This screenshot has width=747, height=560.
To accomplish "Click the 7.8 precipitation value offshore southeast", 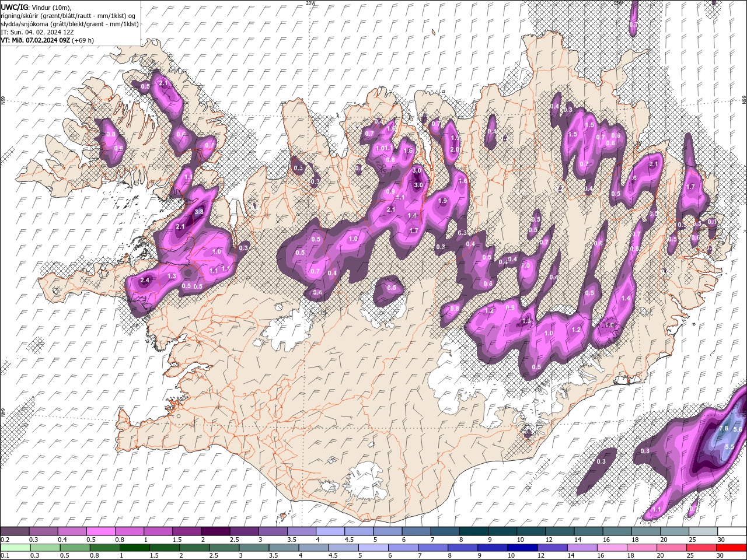I will coord(724,428).
